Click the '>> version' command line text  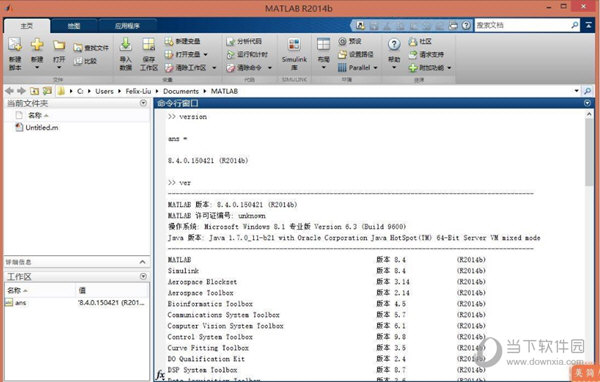click(x=187, y=117)
